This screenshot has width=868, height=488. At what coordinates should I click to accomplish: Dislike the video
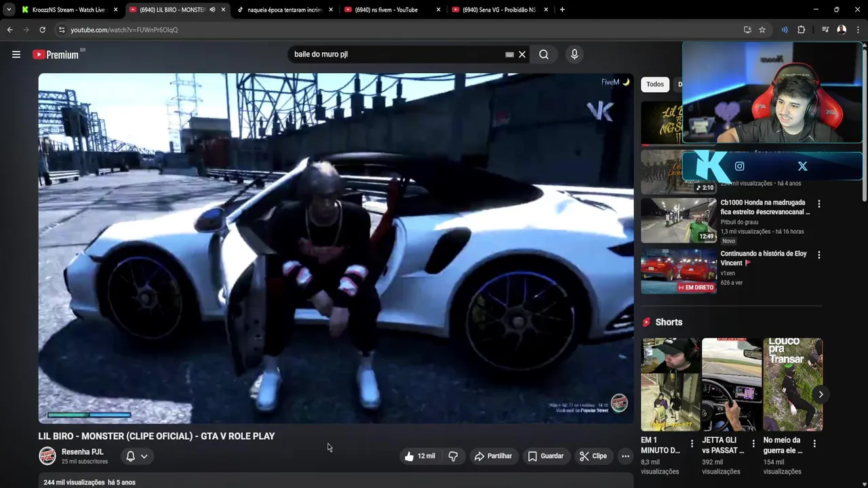pyautogui.click(x=453, y=456)
